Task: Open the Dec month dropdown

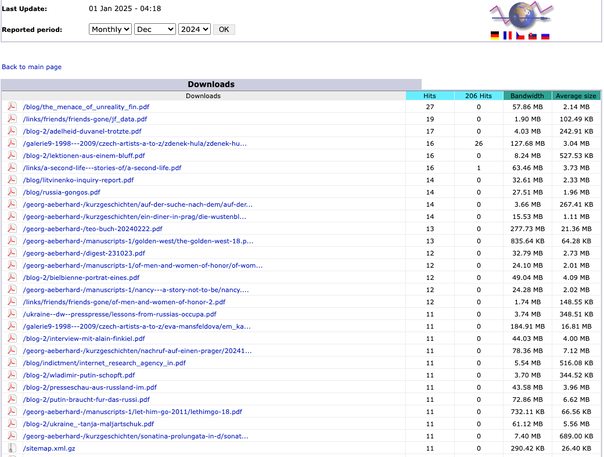Action: pos(155,29)
